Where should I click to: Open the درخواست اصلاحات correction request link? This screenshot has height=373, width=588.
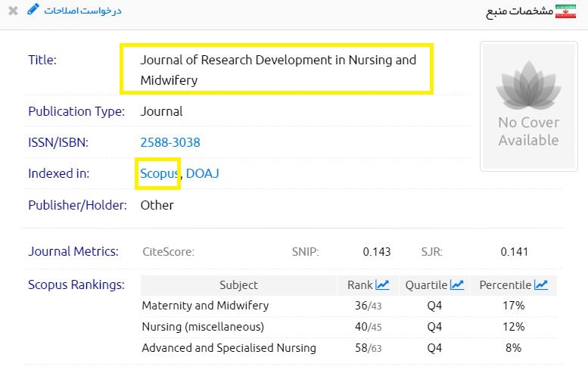(82, 11)
